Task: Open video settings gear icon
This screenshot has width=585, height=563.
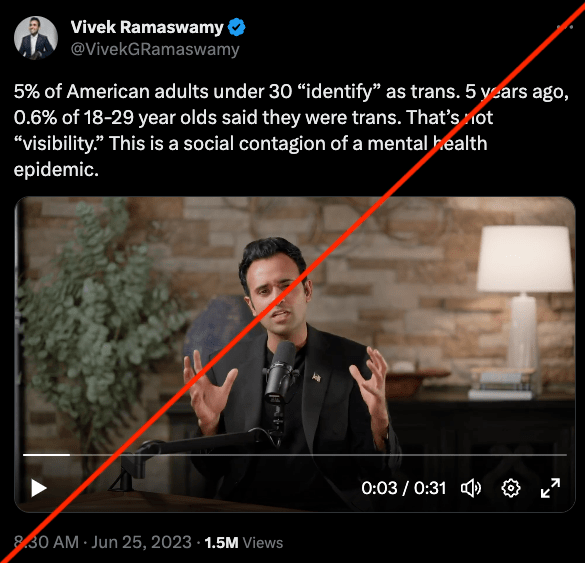Action: pyautogui.click(x=511, y=488)
